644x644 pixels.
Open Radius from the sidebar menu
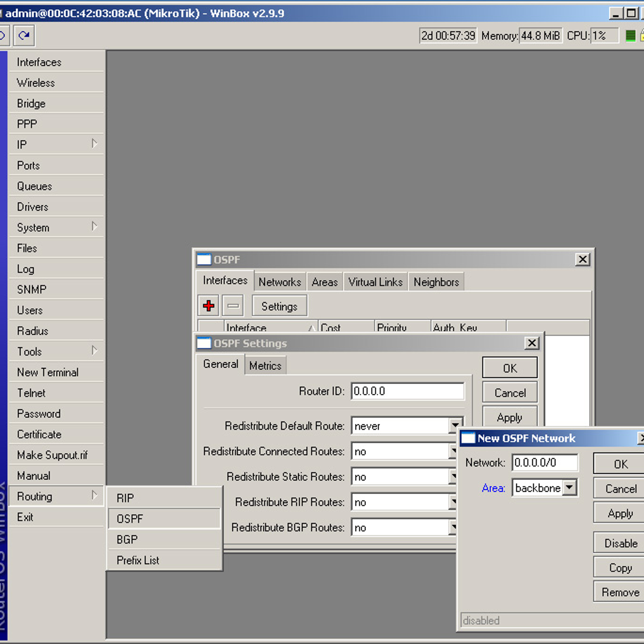click(56, 331)
